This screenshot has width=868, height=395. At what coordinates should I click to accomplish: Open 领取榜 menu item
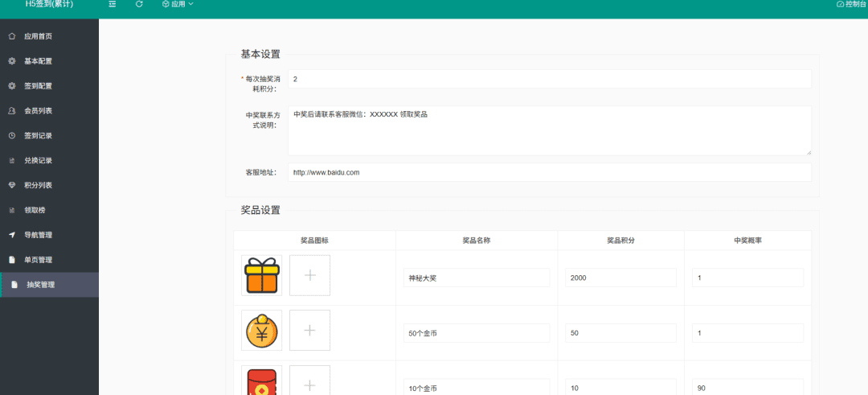point(49,211)
